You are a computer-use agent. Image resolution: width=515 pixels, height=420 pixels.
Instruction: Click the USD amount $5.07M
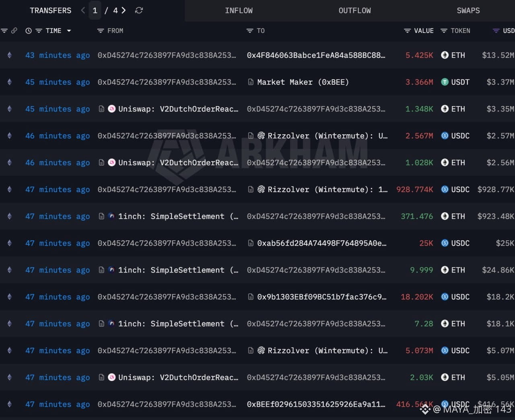coord(500,350)
